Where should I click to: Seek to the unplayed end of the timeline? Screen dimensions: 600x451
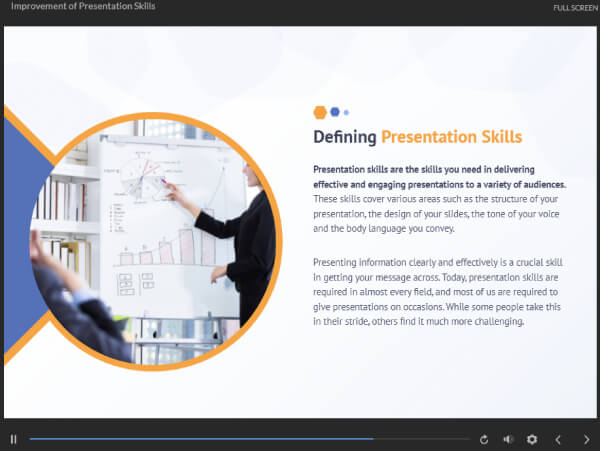[440, 439]
